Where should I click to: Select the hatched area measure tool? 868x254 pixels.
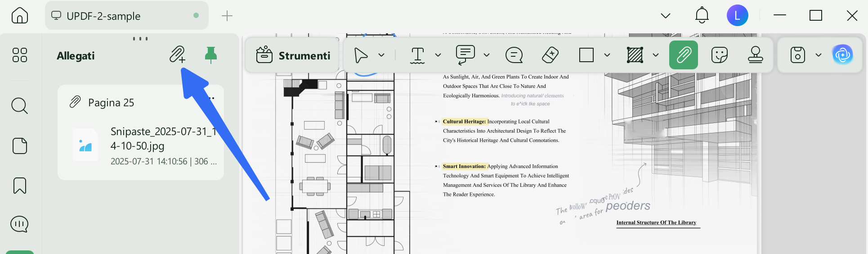pyautogui.click(x=635, y=55)
